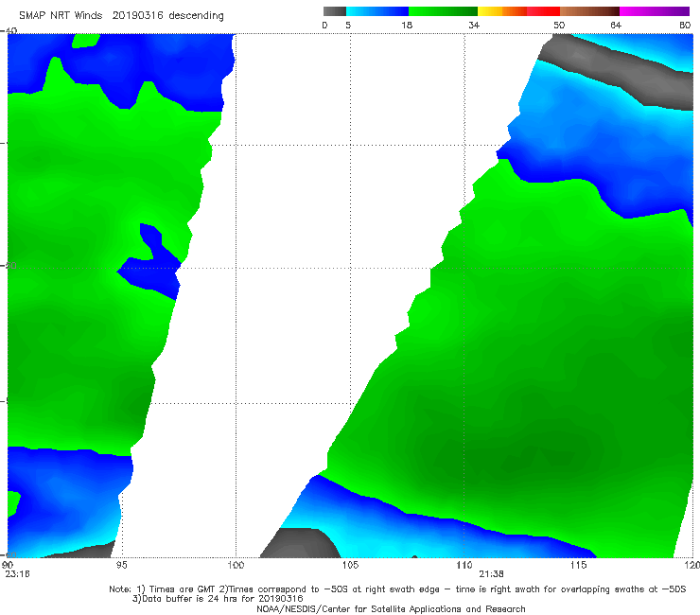Screen dimensions: 700x615
Task: Click the "SMAP NRT Winds" title text
Action: pyautogui.click(x=61, y=15)
